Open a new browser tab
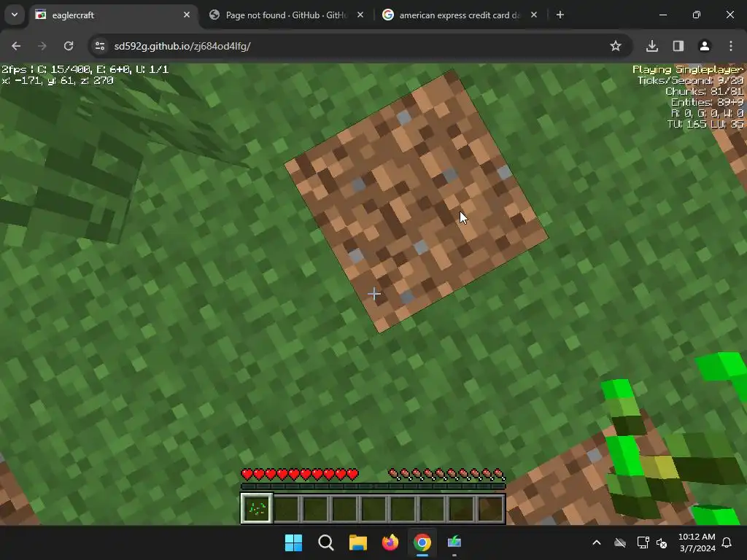 click(x=560, y=15)
